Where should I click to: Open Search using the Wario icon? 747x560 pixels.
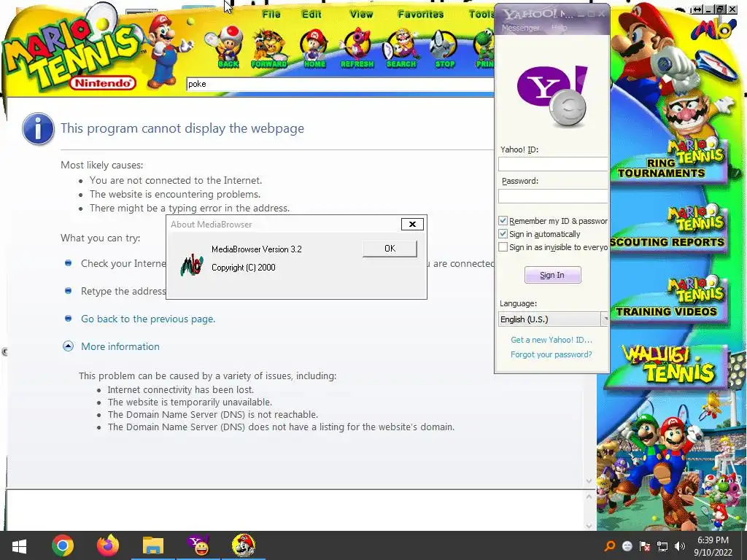pos(401,48)
